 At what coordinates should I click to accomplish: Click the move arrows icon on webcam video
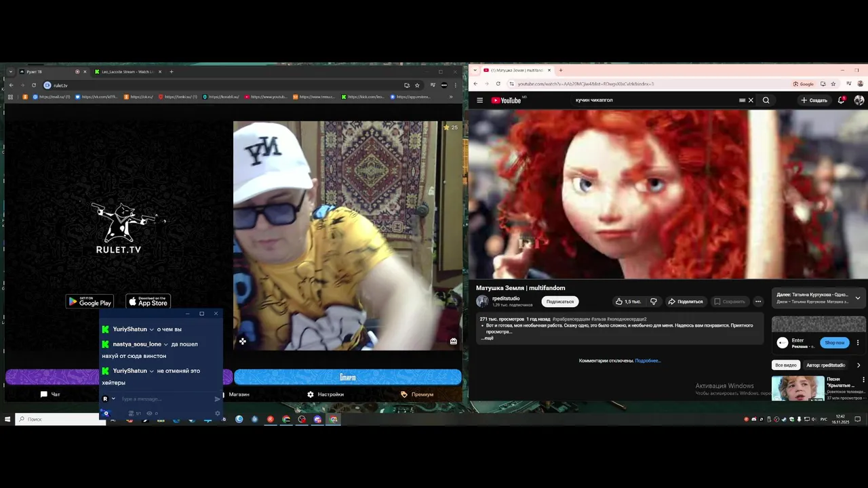click(x=243, y=342)
